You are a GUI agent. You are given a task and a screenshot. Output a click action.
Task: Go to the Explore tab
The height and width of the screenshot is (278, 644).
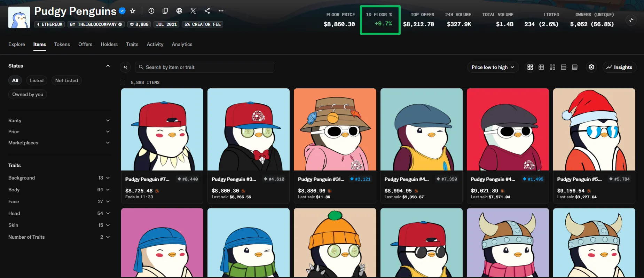pos(17,44)
